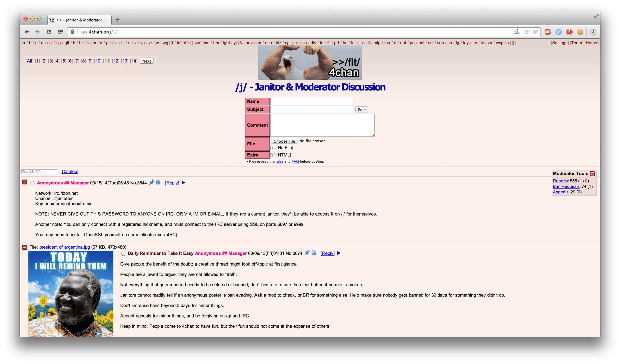Open the president of argentina.jpg thumbnail
Image resolution: width=620 pixels, height=364 pixels.
click(71, 293)
